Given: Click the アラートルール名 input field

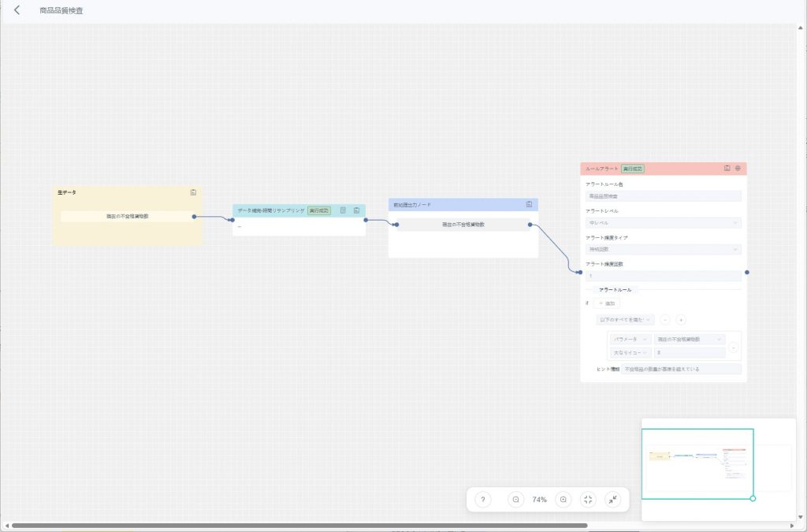Looking at the screenshot, I should pyautogui.click(x=663, y=196).
